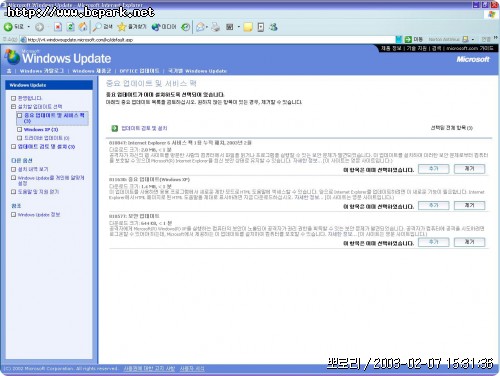Open the microsoft.com 가이드 header link
The image size is (500, 376).
(469, 48)
